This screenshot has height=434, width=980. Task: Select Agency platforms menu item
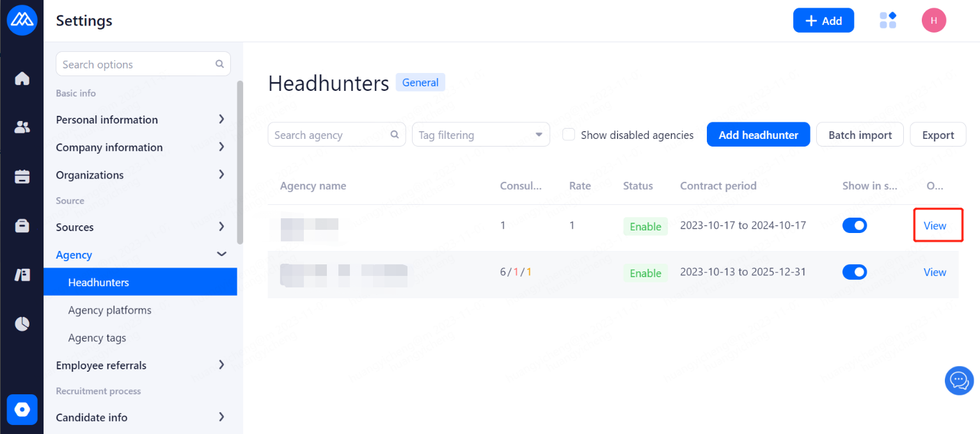tap(110, 310)
